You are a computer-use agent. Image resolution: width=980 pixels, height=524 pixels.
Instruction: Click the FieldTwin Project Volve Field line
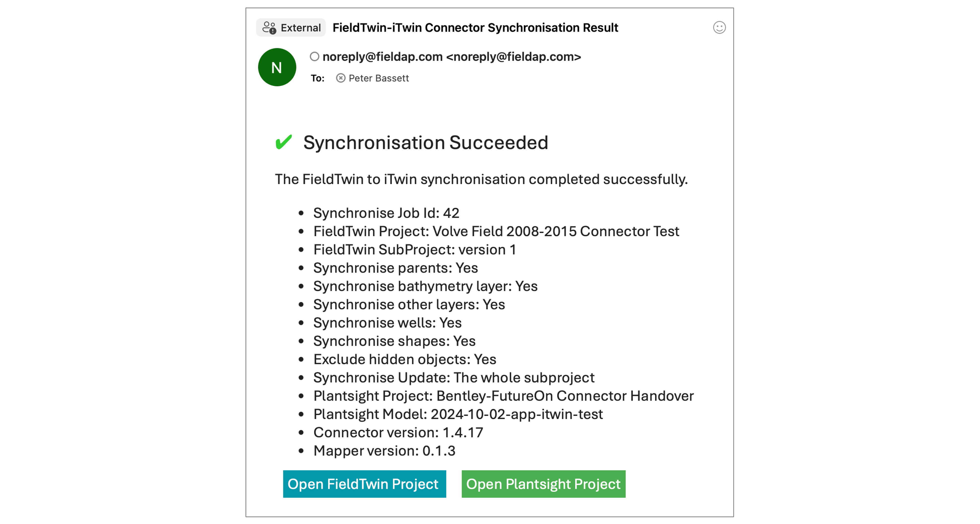pyautogui.click(x=496, y=231)
